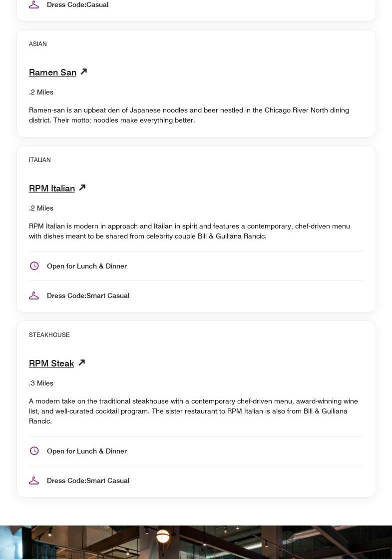The height and width of the screenshot is (559, 392).
Task: Click the arrow icon next to RPM Italian
Action: click(x=82, y=187)
